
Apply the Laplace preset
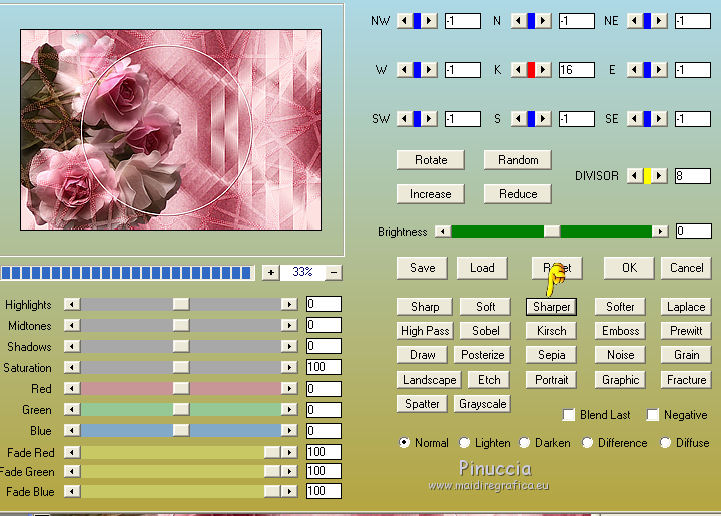(686, 307)
